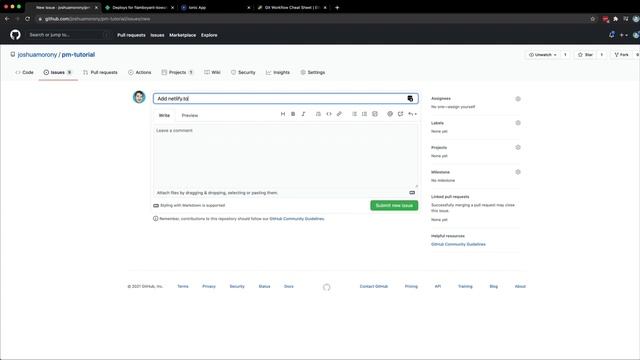Open notifications bell in GitHub header

[611, 35]
